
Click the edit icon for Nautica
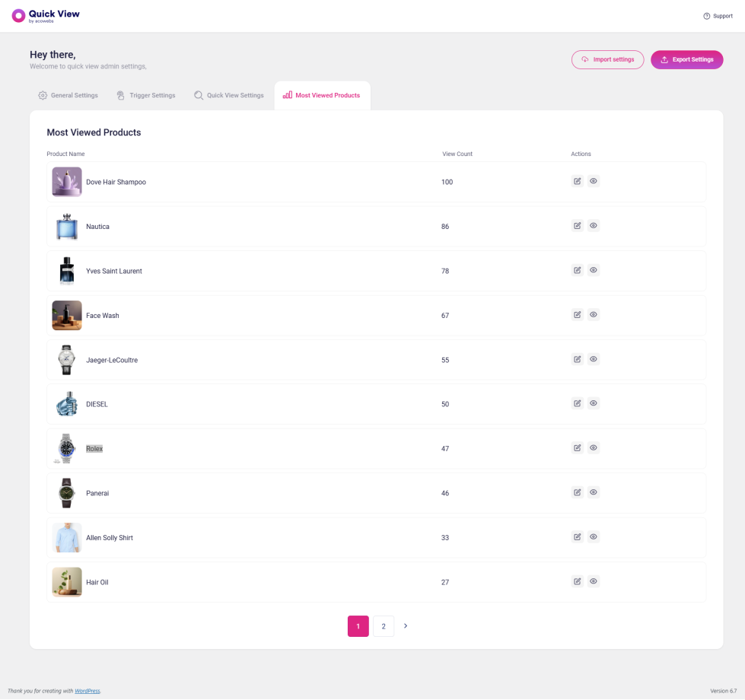coord(578,225)
